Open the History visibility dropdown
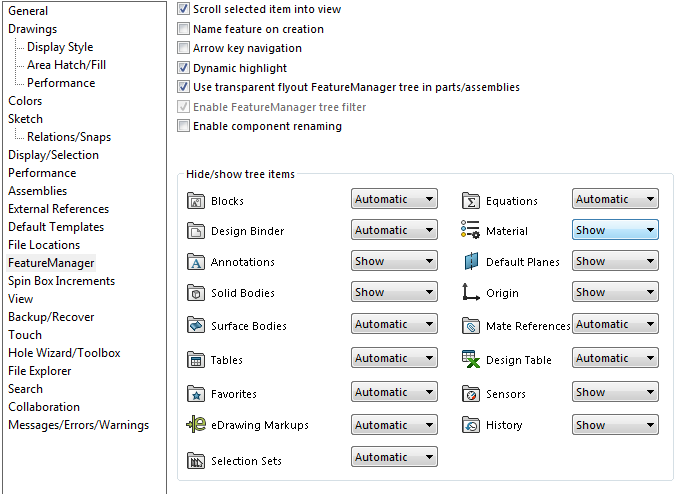Image resolution: width=693 pixels, height=494 pixels. click(x=614, y=424)
